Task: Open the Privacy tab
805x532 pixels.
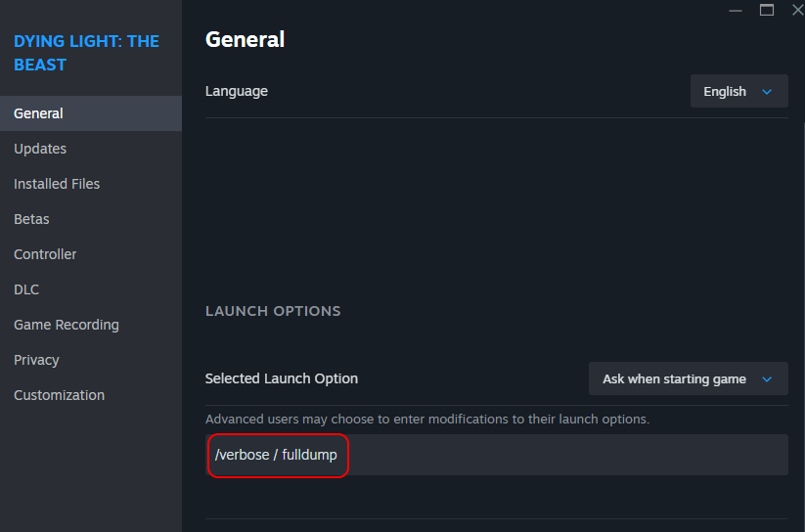Action: [x=36, y=360]
